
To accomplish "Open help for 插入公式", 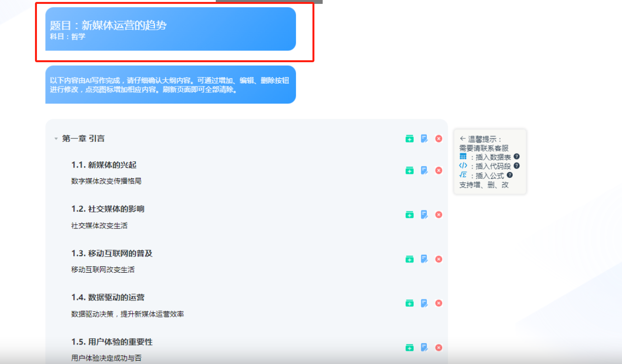I will 509,174.
